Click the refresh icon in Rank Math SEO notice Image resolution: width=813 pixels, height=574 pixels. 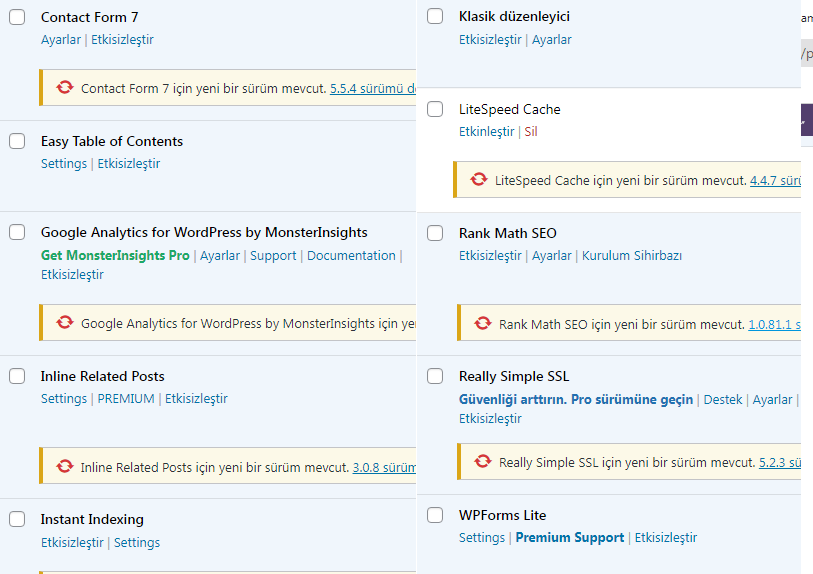point(483,323)
